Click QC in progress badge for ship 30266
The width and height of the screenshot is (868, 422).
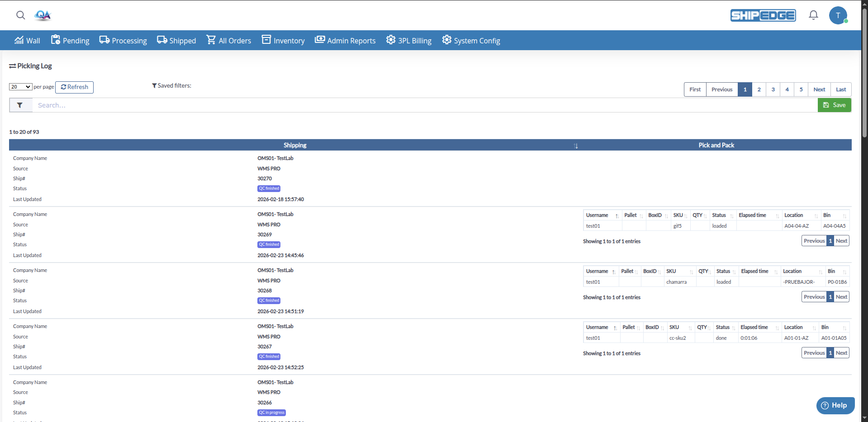click(x=272, y=413)
